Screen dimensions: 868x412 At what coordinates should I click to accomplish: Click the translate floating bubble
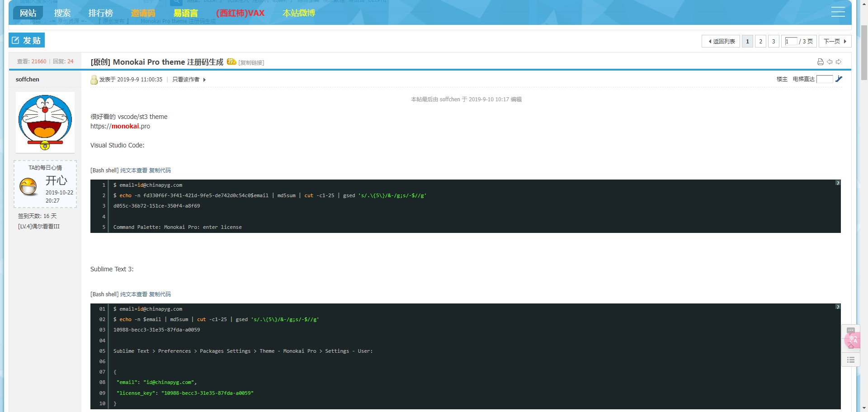coord(853,341)
